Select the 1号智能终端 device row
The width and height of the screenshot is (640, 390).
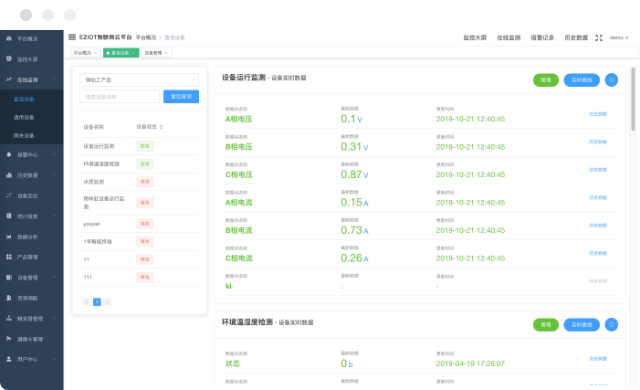(x=139, y=242)
